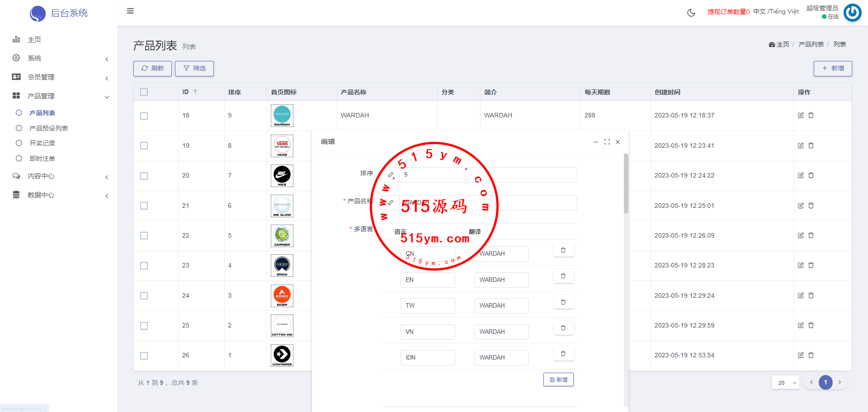Click edit icon for row ID 22
The image size is (868, 412).
pos(801,235)
